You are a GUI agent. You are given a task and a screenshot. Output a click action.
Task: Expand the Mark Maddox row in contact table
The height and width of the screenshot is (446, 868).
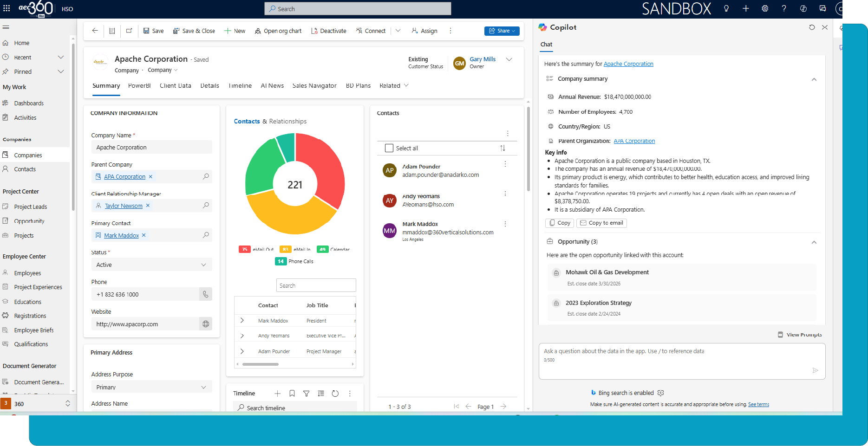point(242,321)
